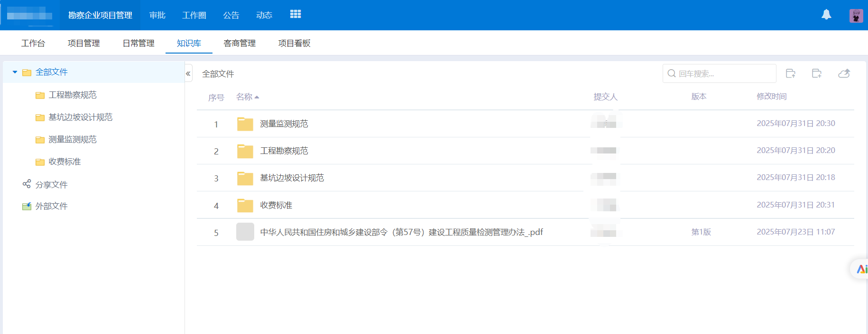868x334 pixels.
Task: Click the new folder icon
Action: tap(816, 73)
